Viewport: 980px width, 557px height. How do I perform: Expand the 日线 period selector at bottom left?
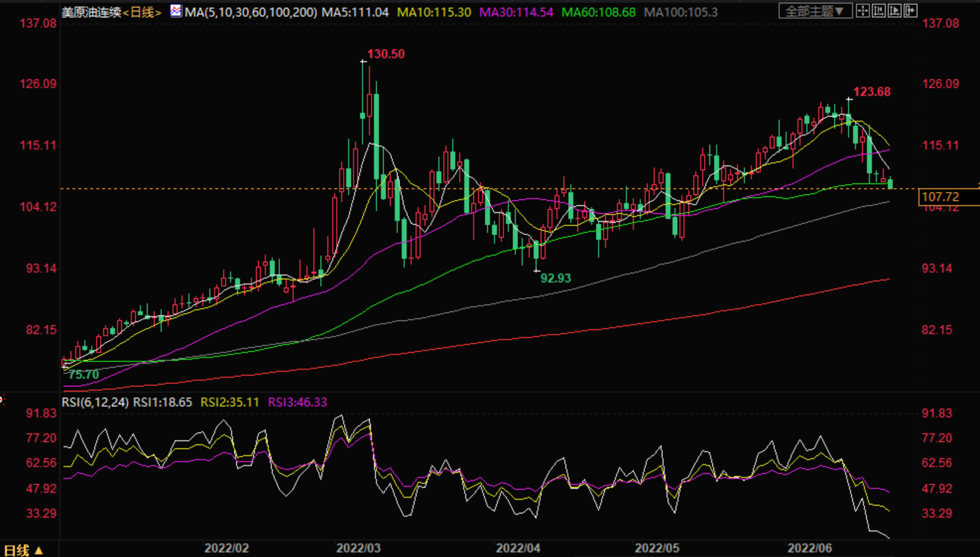point(23,550)
